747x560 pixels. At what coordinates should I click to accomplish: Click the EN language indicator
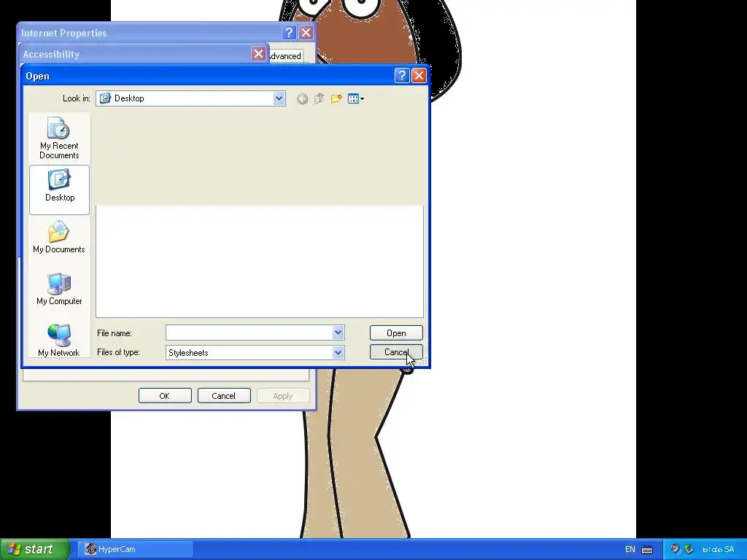click(630, 550)
